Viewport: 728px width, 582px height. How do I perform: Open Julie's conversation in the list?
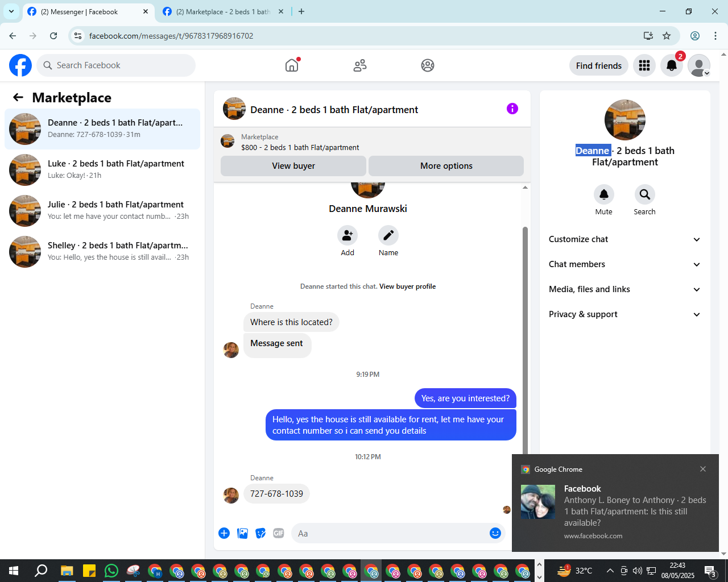coord(102,211)
